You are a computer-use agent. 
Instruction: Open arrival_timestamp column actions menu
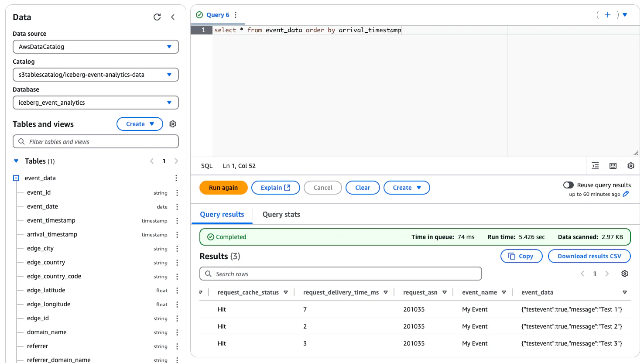point(177,235)
